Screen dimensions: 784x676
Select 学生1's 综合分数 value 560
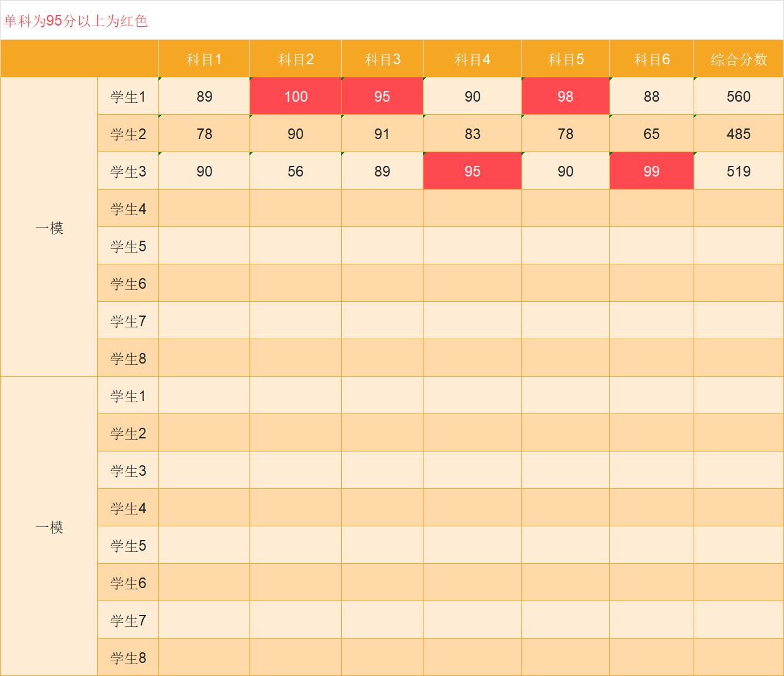[738, 97]
